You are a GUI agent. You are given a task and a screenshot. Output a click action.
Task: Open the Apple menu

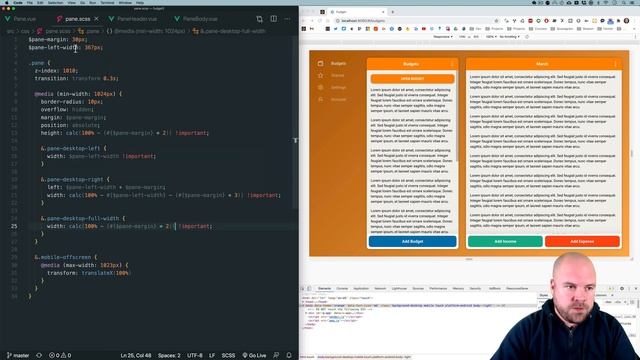pos(6,2)
